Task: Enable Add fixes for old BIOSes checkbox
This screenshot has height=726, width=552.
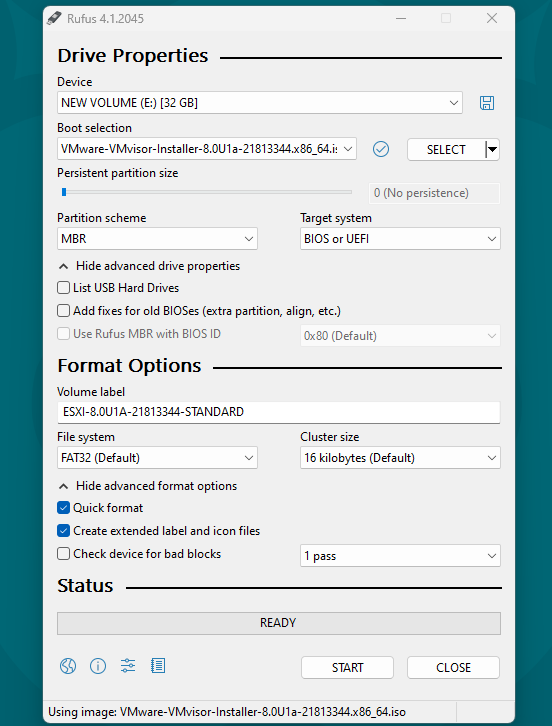Action: [63, 310]
